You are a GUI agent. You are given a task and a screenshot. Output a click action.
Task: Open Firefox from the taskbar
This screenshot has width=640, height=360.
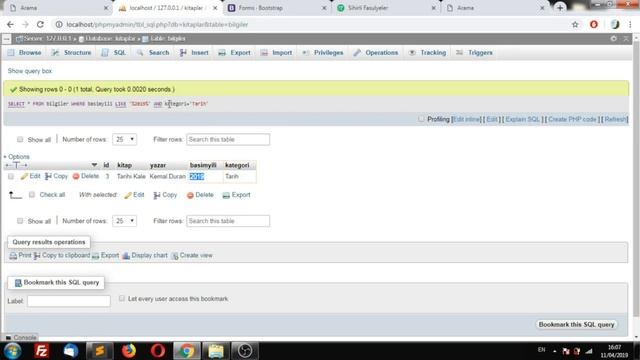[x=129, y=351]
